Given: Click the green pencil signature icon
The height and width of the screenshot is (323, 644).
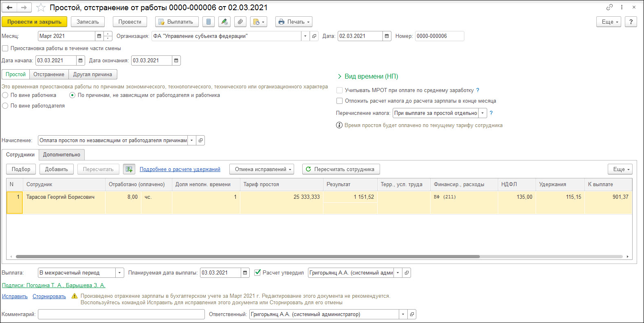Looking at the screenshot, I should pyautogui.click(x=224, y=22).
